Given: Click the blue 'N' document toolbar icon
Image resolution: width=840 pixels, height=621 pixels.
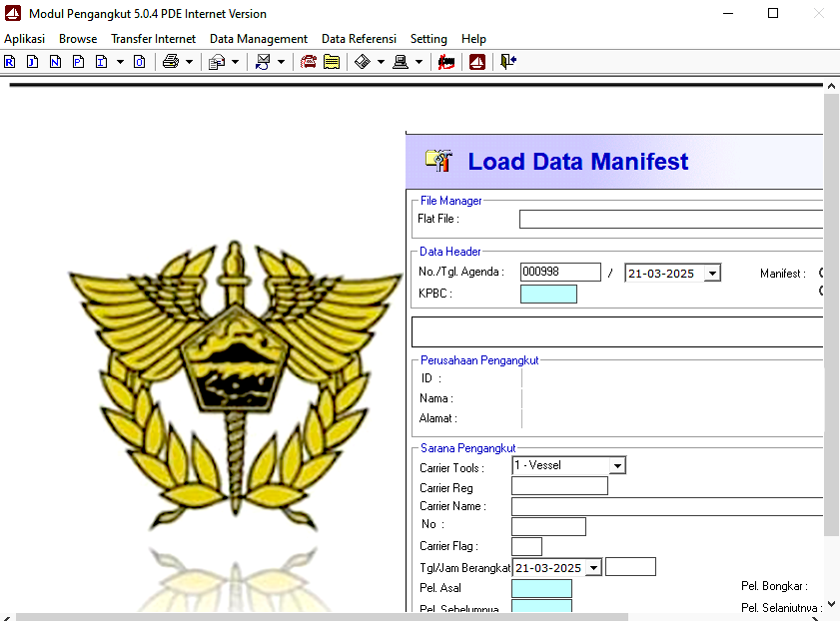Looking at the screenshot, I should click(55, 62).
